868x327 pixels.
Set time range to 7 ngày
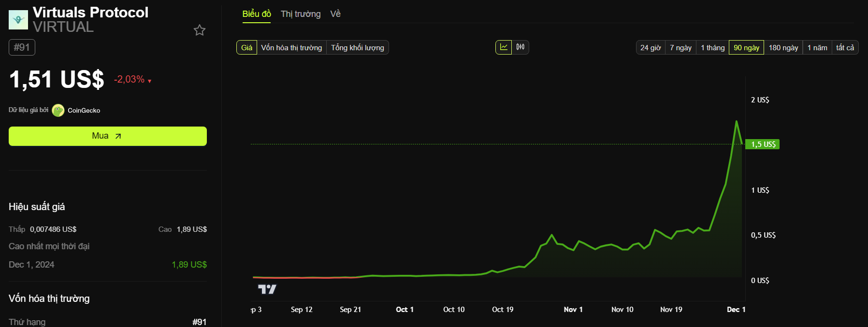point(680,48)
